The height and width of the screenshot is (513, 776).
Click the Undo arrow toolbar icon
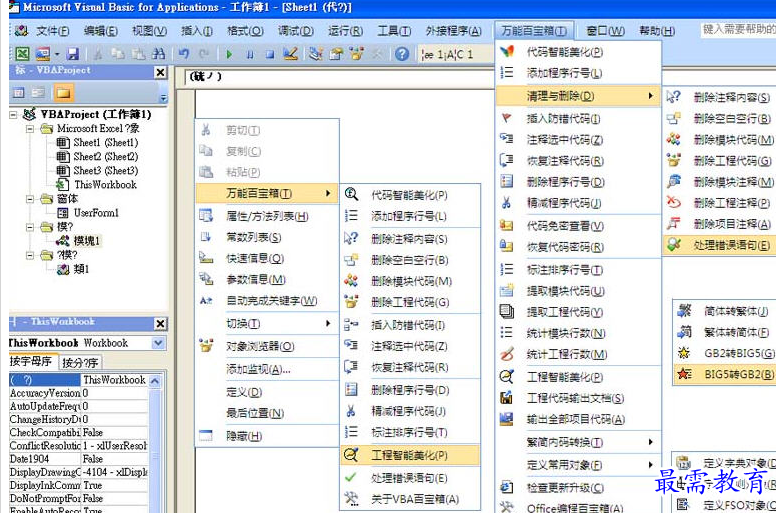click(184, 53)
